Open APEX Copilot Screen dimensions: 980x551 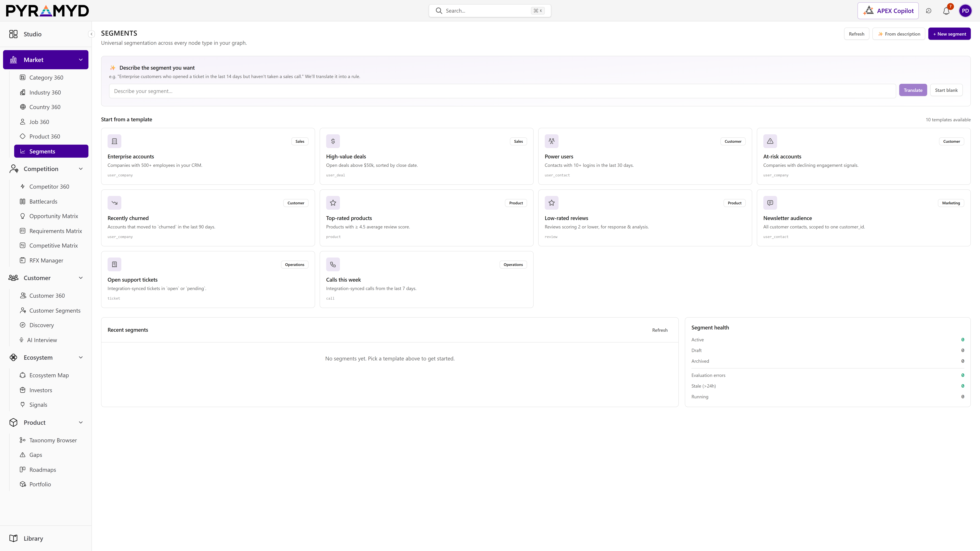click(888, 11)
